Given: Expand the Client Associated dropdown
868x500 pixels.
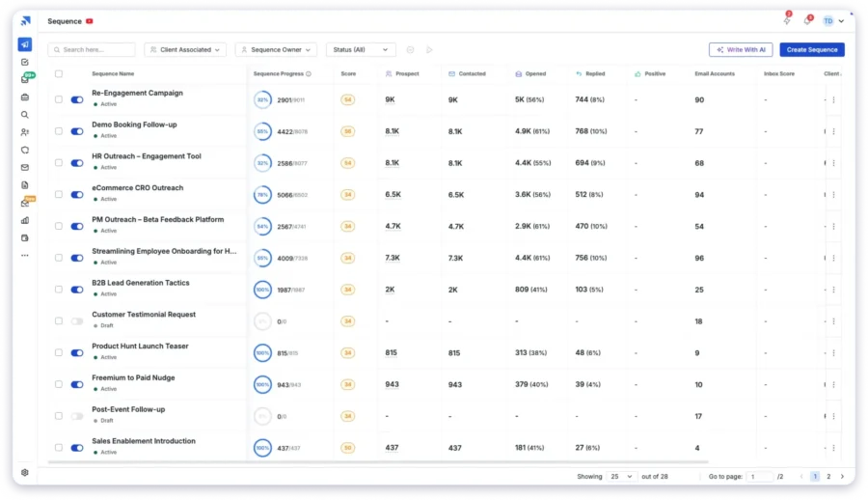Looking at the screenshot, I should point(185,49).
